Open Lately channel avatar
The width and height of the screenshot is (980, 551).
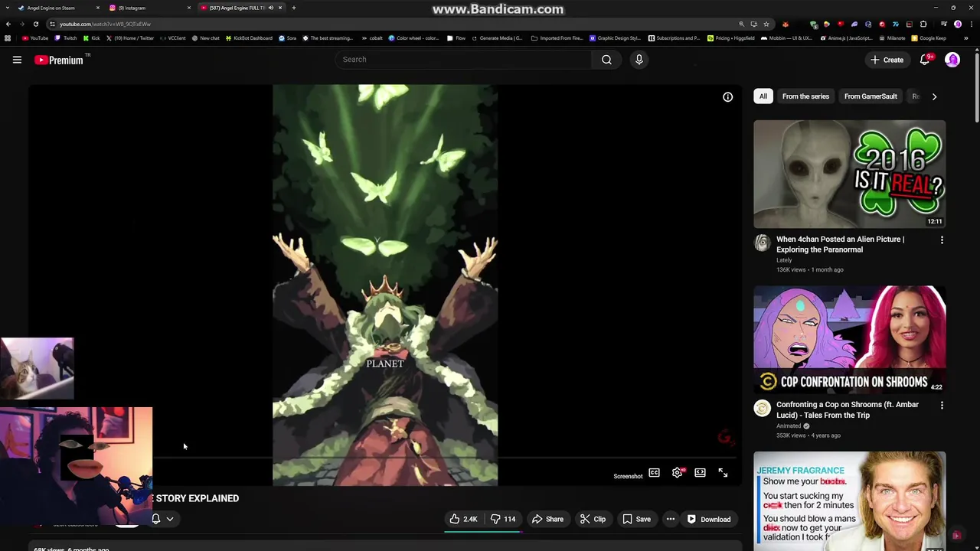point(762,243)
